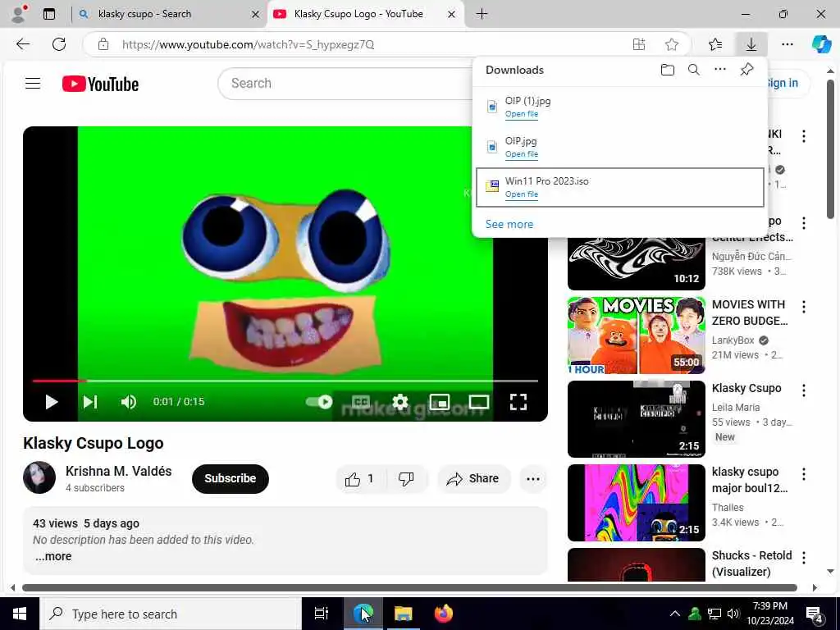Open Edge Settings and more menu
The width and height of the screenshot is (840, 630).
pos(787,44)
